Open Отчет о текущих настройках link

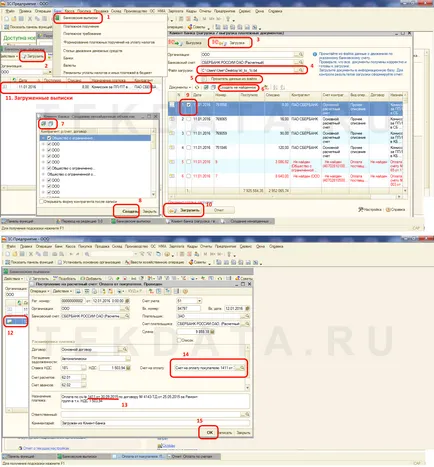pos(46,448)
